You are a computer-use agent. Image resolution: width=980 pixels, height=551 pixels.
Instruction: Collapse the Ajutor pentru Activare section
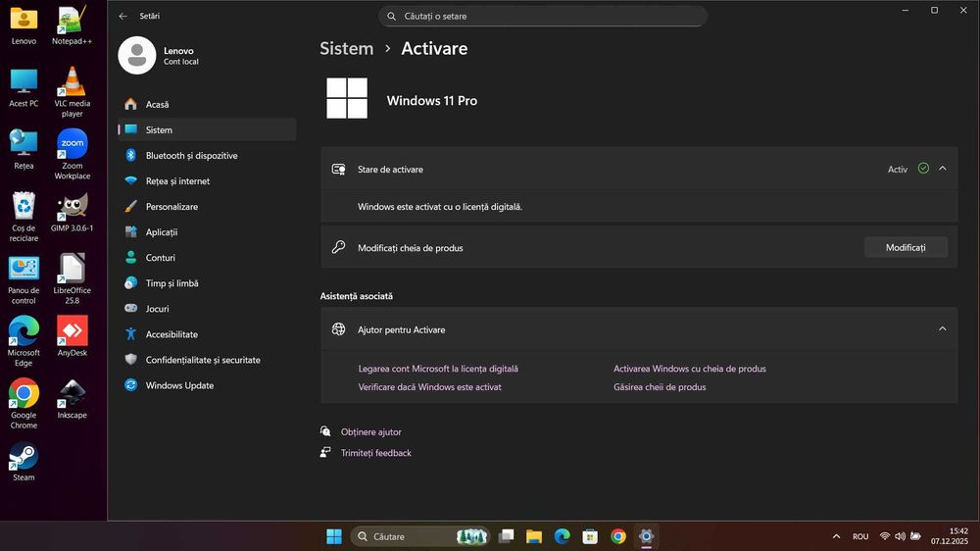click(x=943, y=329)
